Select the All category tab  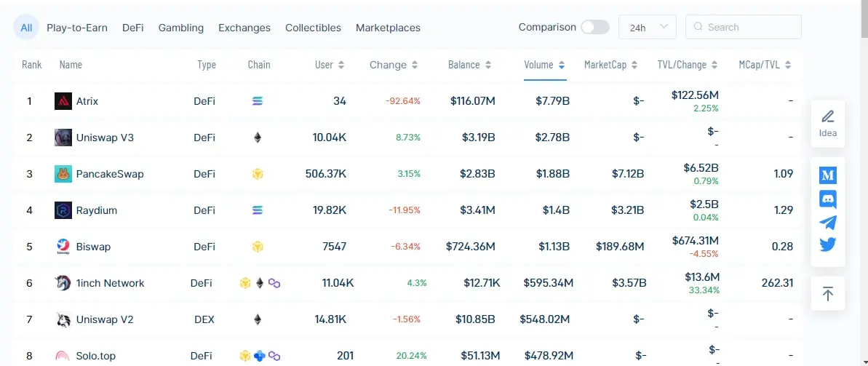pos(26,28)
